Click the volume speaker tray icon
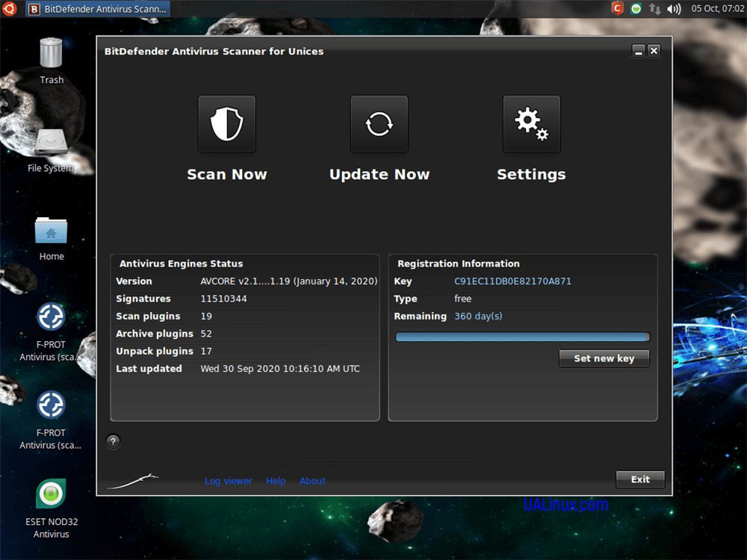Screen dimensions: 747x560 (x=674, y=8)
